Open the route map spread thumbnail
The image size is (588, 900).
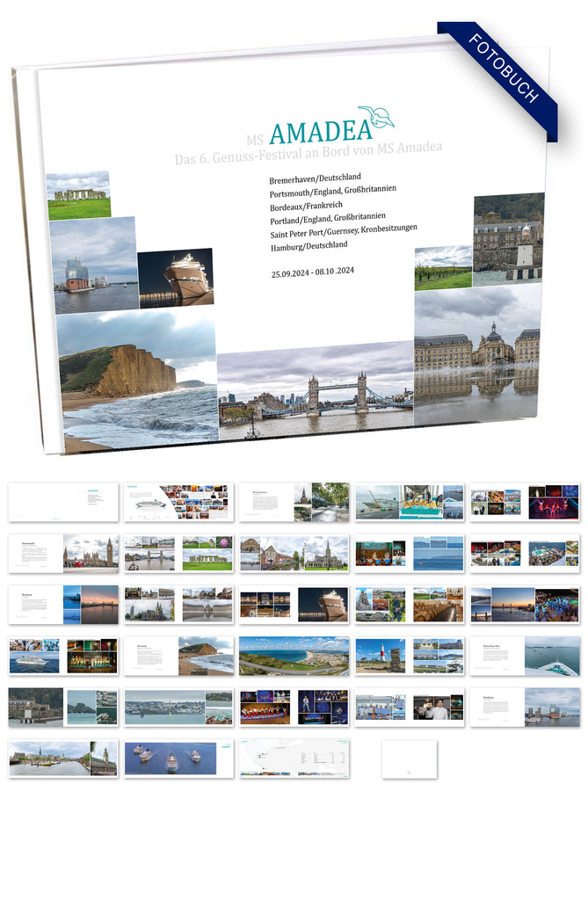click(294, 758)
